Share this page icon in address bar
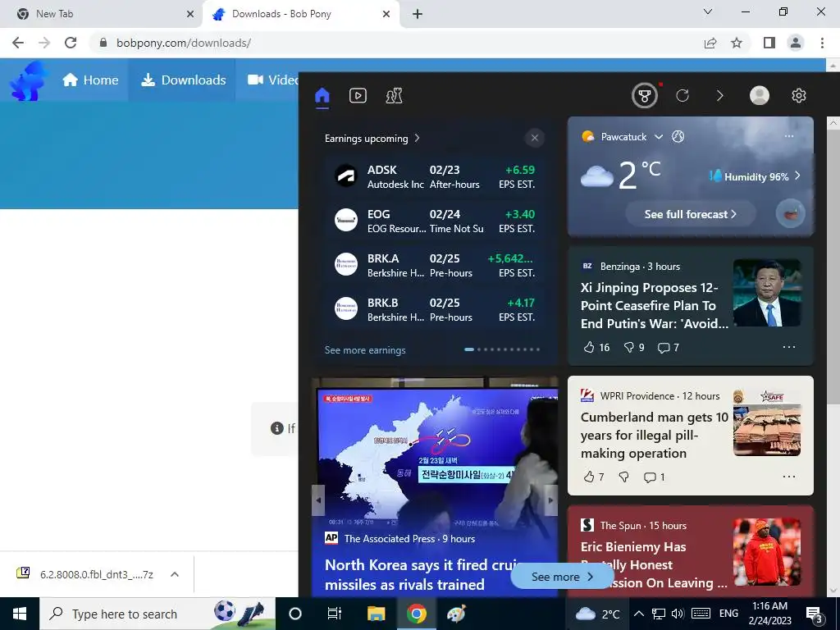Viewport: 840px width, 630px height. [x=710, y=43]
